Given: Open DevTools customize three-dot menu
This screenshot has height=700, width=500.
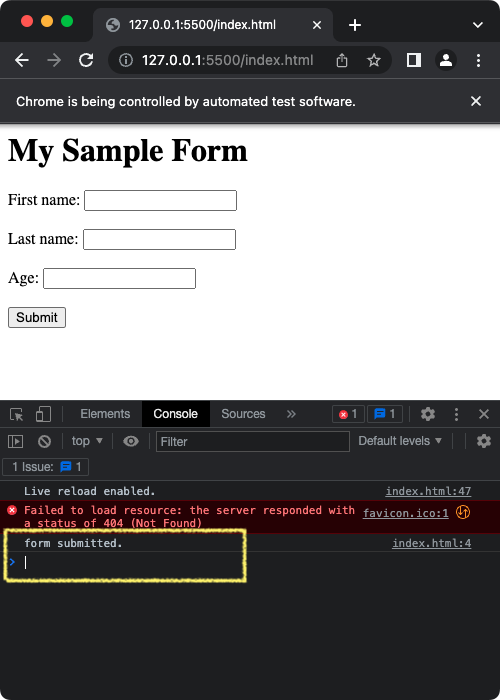Looking at the screenshot, I should tap(456, 414).
